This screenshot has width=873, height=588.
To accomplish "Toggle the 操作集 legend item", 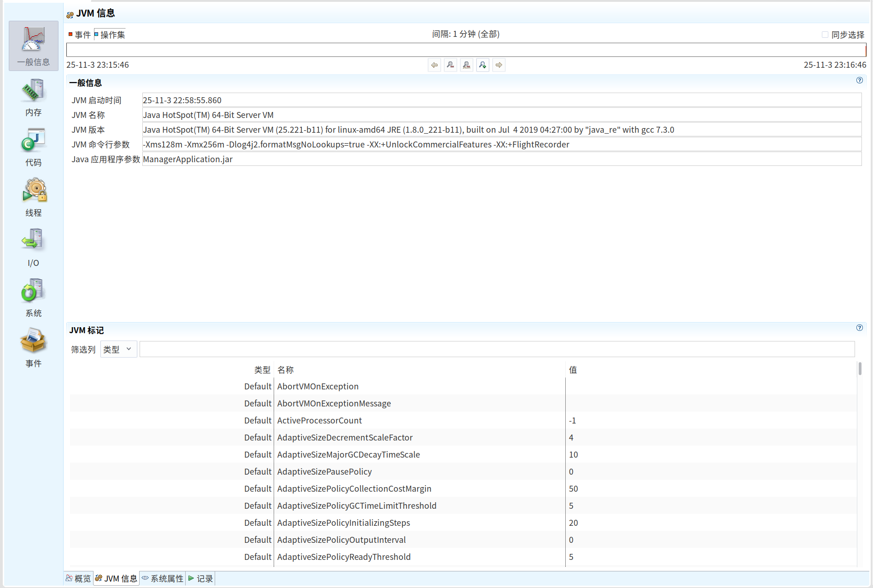I will 110,35.
